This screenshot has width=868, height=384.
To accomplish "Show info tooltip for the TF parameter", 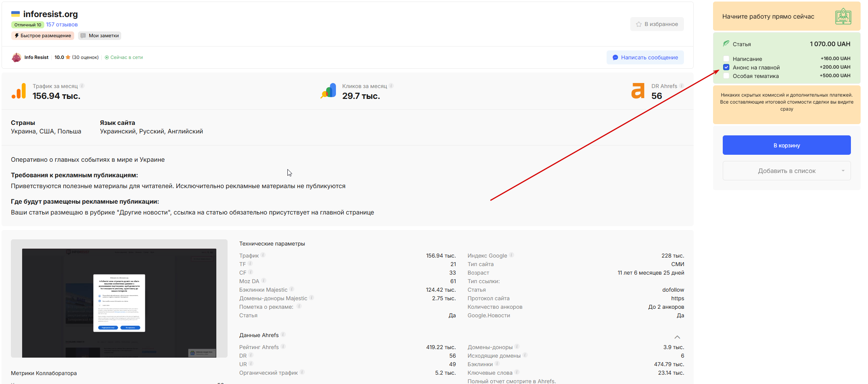I will (250, 264).
